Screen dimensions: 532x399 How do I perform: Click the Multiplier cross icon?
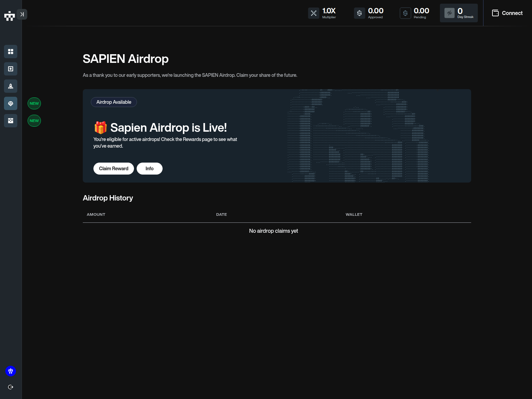click(314, 13)
